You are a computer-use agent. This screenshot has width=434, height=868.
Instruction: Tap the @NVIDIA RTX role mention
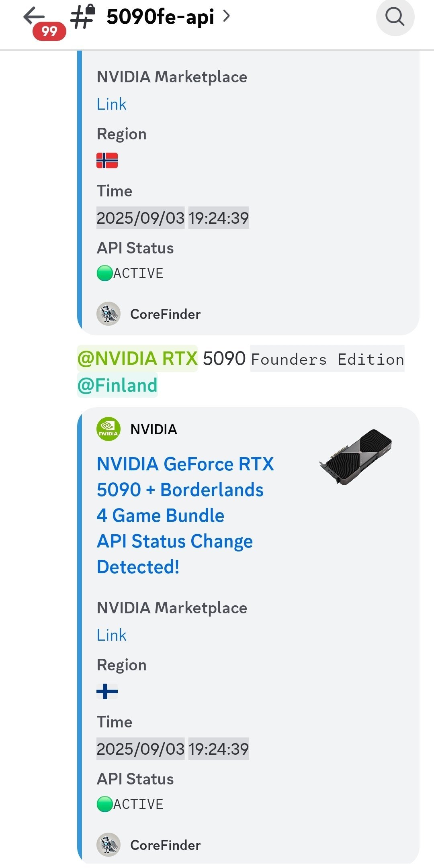coord(137,358)
